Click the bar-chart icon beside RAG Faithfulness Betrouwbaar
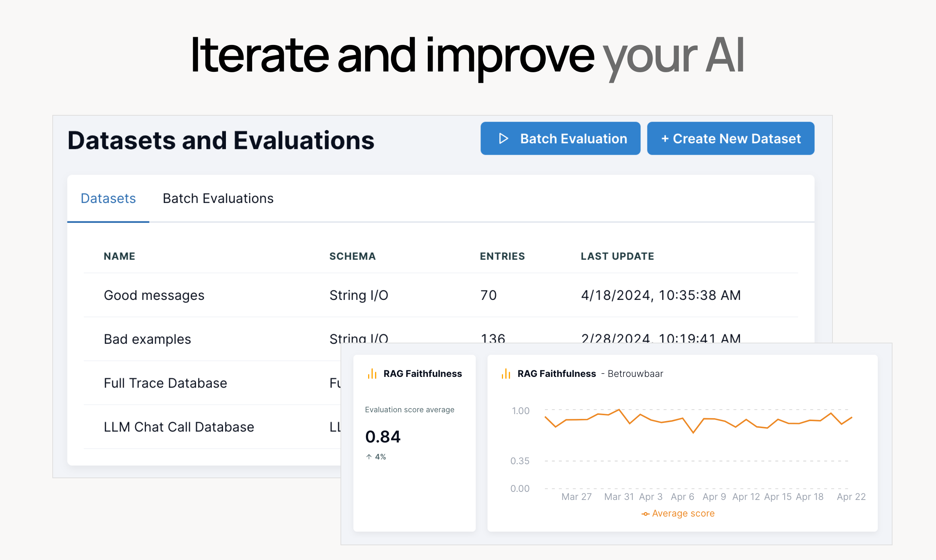Screen dimensions: 936x560 click(x=506, y=374)
